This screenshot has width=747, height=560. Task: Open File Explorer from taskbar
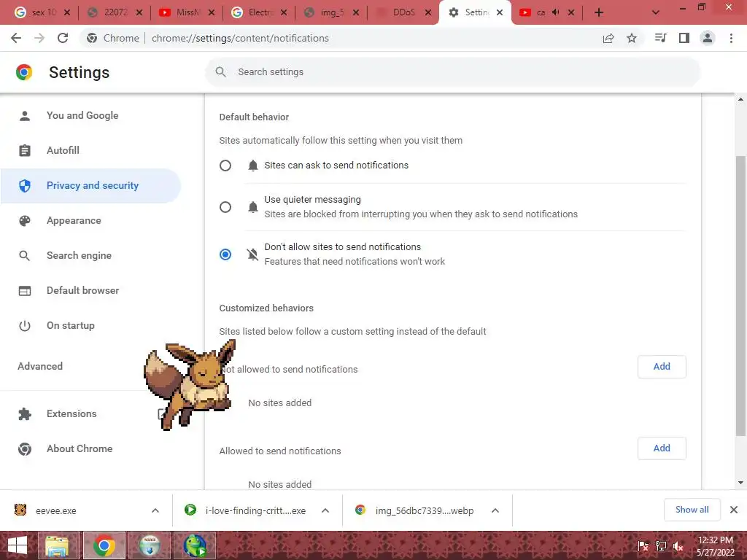(x=57, y=545)
